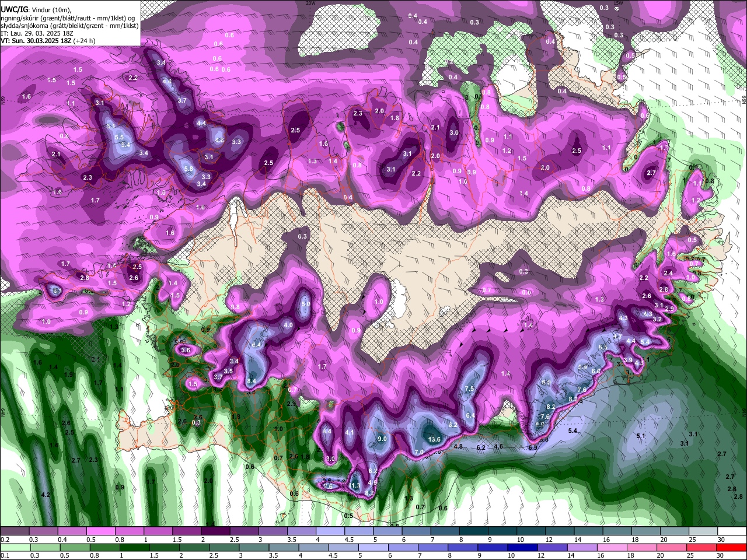Click the 6.9 value off the south coast
Screen dimensions: 747x560
[533, 447]
